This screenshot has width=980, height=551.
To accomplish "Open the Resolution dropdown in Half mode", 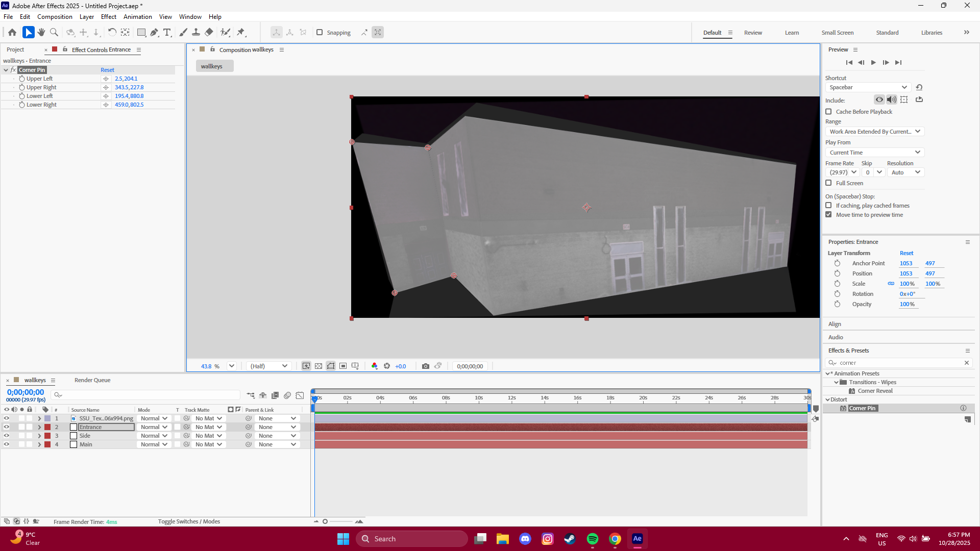I will 268,366.
